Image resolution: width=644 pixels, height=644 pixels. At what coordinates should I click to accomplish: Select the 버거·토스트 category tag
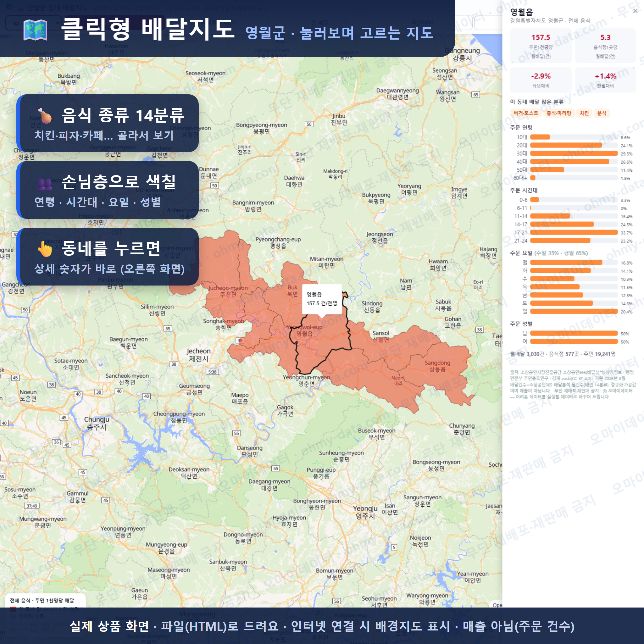tap(526, 113)
